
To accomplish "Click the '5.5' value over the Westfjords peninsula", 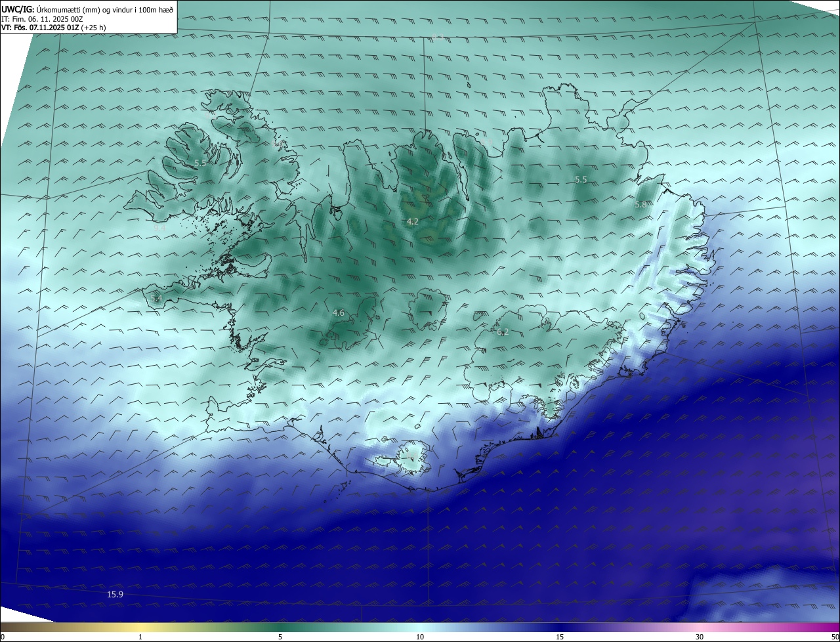I will click(200, 162).
